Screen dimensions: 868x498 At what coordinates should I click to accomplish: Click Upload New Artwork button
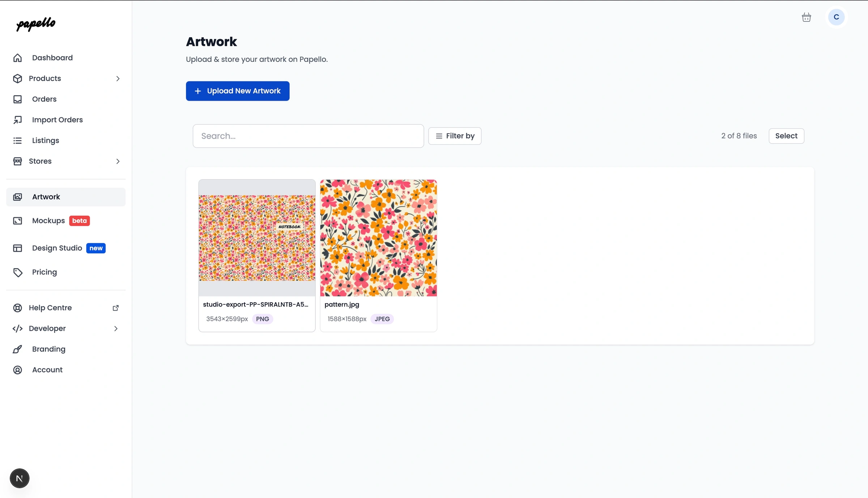click(238, 91)
